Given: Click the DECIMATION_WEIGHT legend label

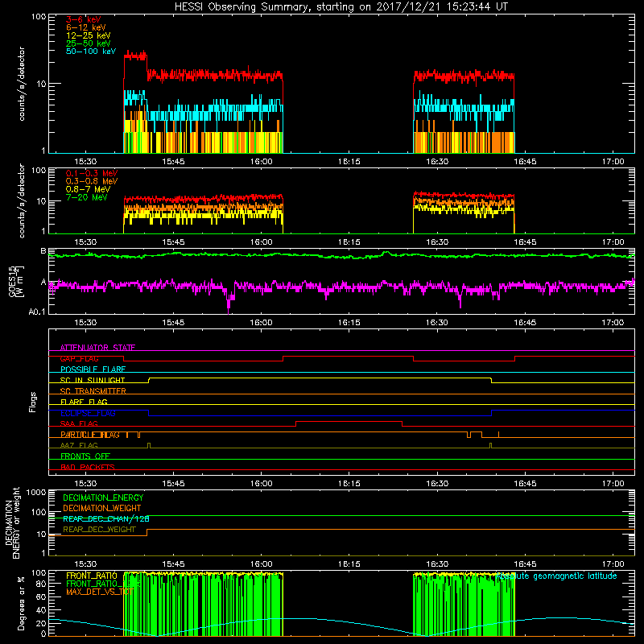Looking at the screenshot, I should pyautogui.click(x=102, y=508).
